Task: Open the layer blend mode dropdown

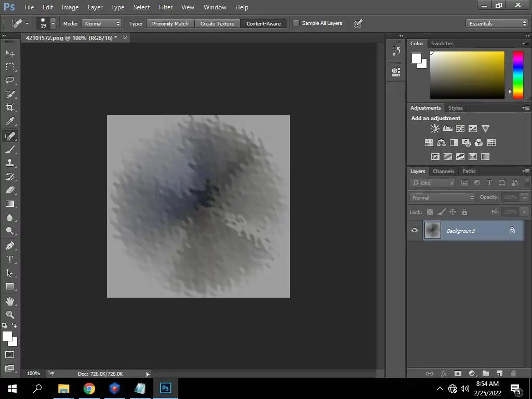Action: [442, 197]
